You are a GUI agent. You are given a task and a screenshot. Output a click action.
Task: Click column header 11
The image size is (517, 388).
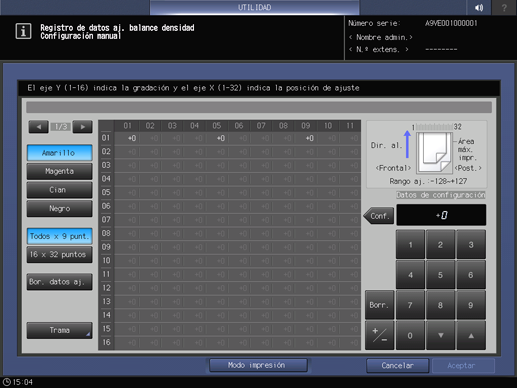350,126
